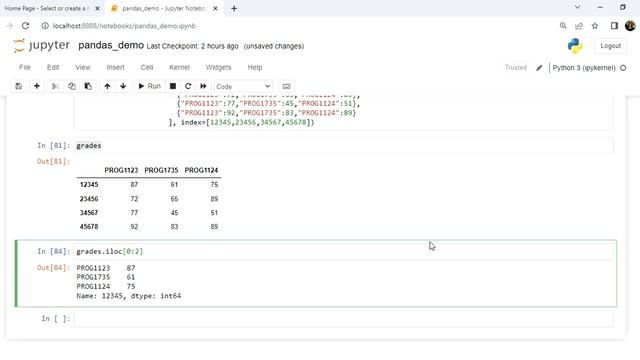Reload the page with the refresh icon
This screenshot has height=360, width=640.
point(25,26)
